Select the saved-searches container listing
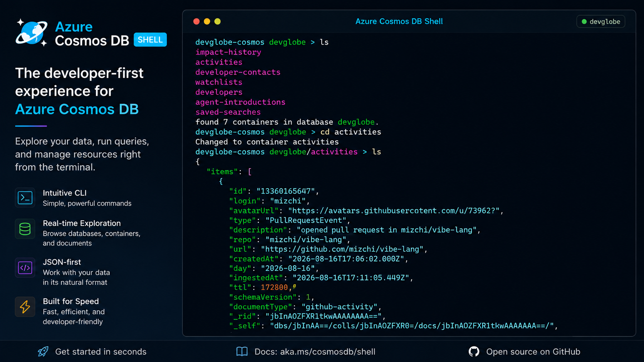Screen dimensions: 644x362 (x=228, y=112)
